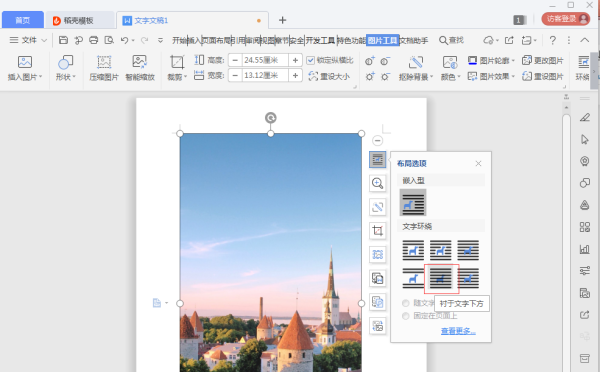Click the undo arrow icon
600x372 pixels.
124,40
